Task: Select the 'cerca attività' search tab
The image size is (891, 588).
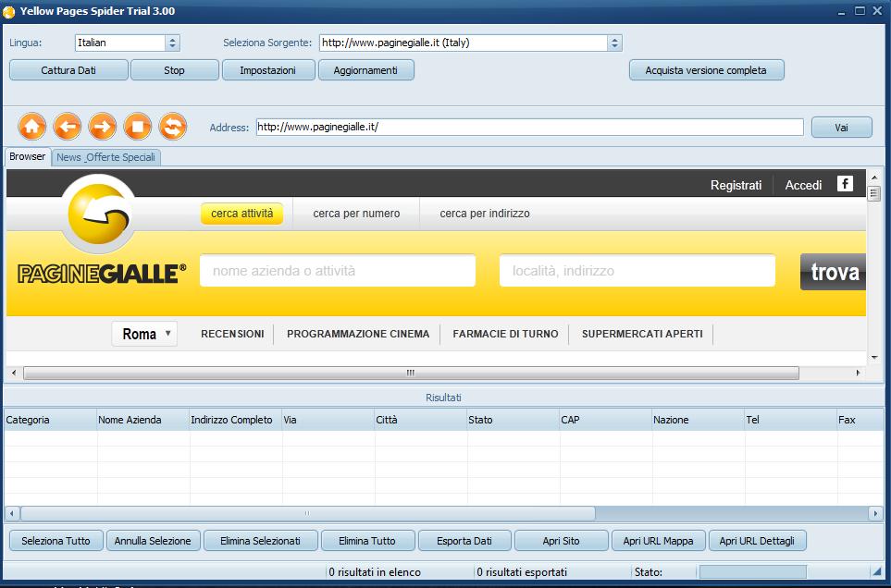Action: pyautogui.click(x=242, y=214)
